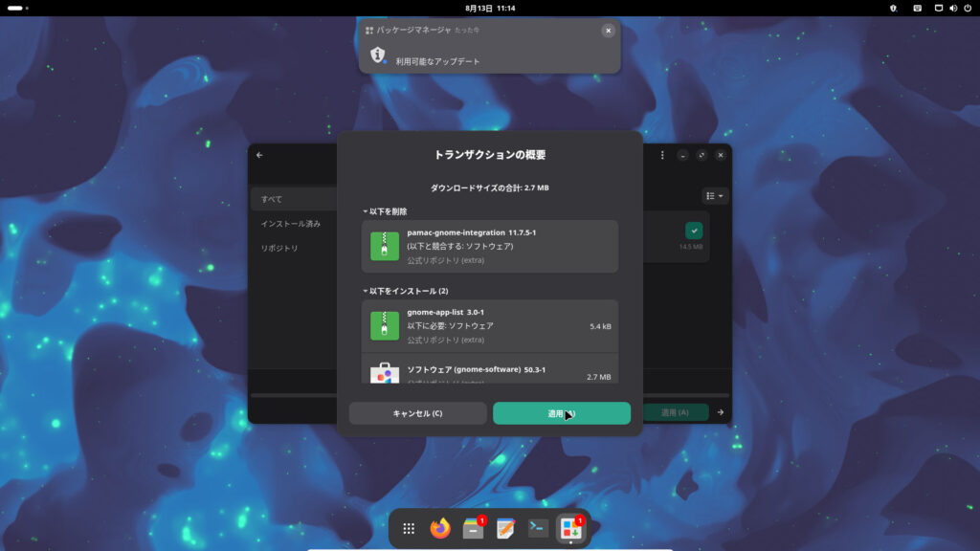The height and width of the screenshot is (551, 980).
Task: Click the pamac-gnome-integration package archive icon
Action: (385, 246)
